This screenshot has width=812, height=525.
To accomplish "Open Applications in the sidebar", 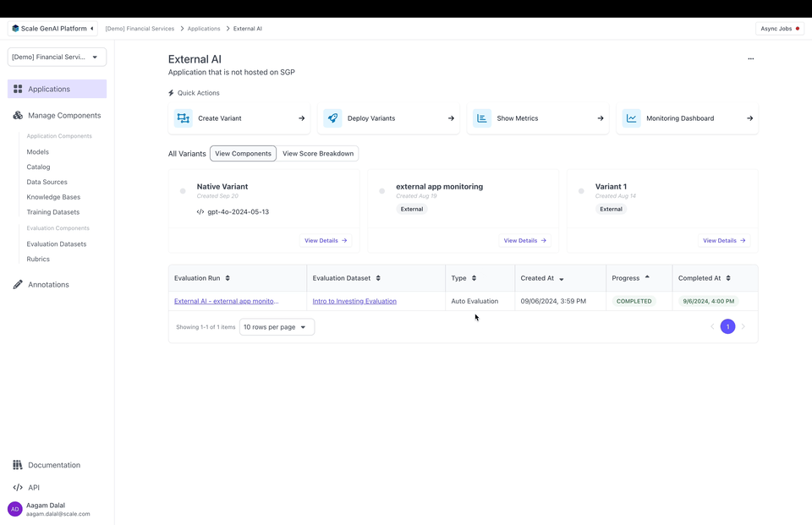I will 57,89.
